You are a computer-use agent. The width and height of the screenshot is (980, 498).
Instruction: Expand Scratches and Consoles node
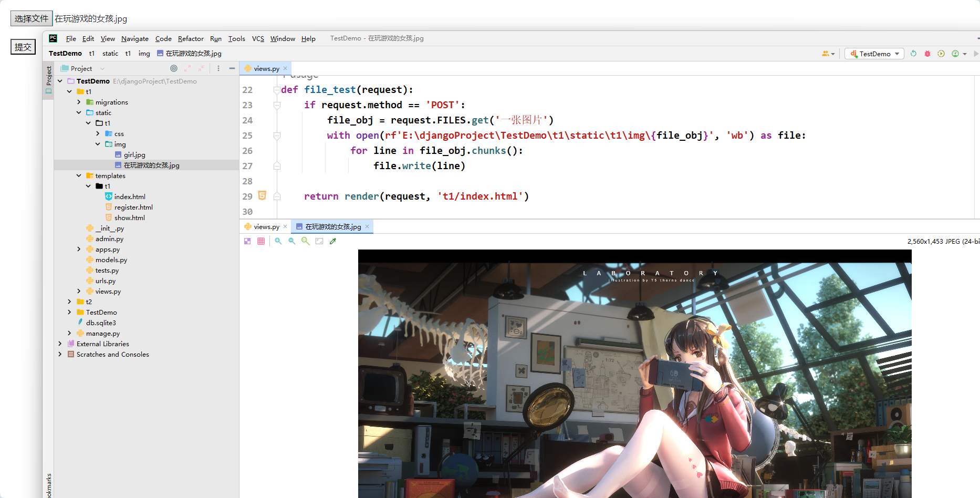[60, 354]
